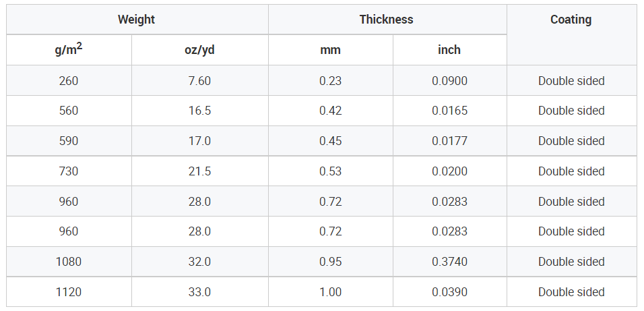
Task: Select the Coating column header
Action: tap(571, 34)
